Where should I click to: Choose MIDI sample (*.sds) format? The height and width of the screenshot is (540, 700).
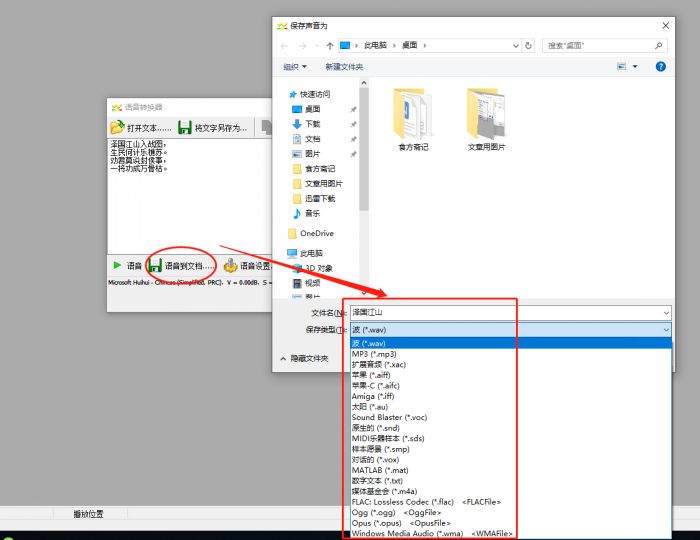511,438
